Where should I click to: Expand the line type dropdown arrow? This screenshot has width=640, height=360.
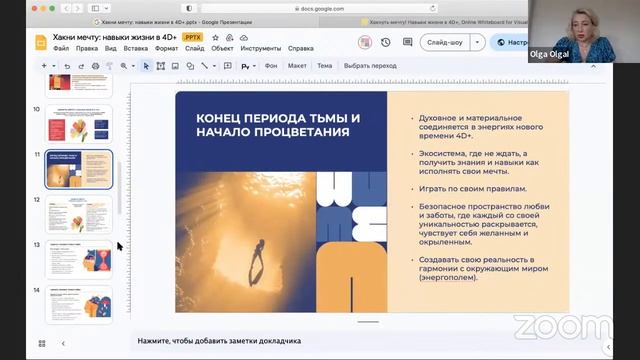tap(214, 66)
